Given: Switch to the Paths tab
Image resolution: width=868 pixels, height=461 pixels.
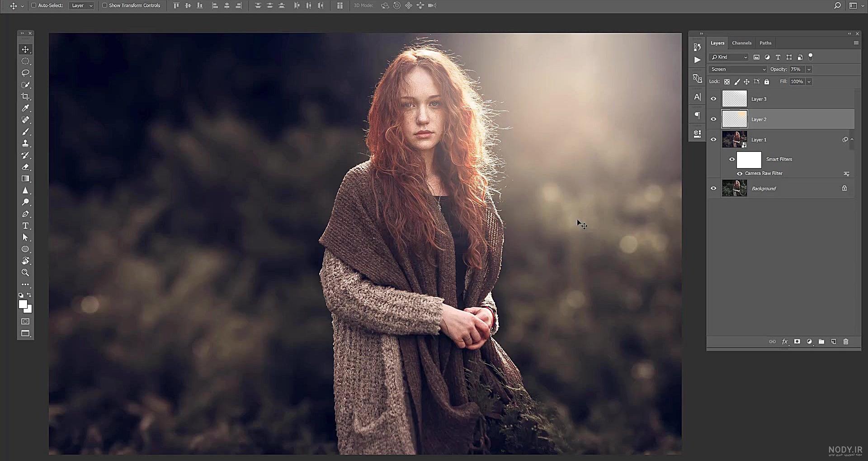Looking at the screenshot, I should point(765,43).
